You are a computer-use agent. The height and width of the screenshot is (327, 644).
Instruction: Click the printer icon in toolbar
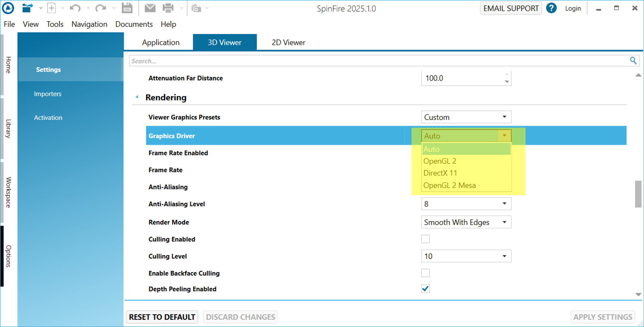[x=168, y=8]
